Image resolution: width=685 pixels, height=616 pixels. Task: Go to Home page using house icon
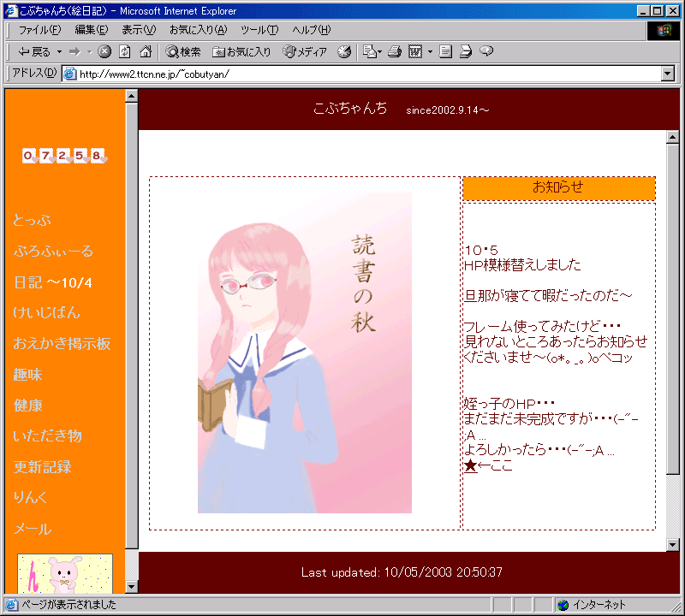[x=146, y=51]
